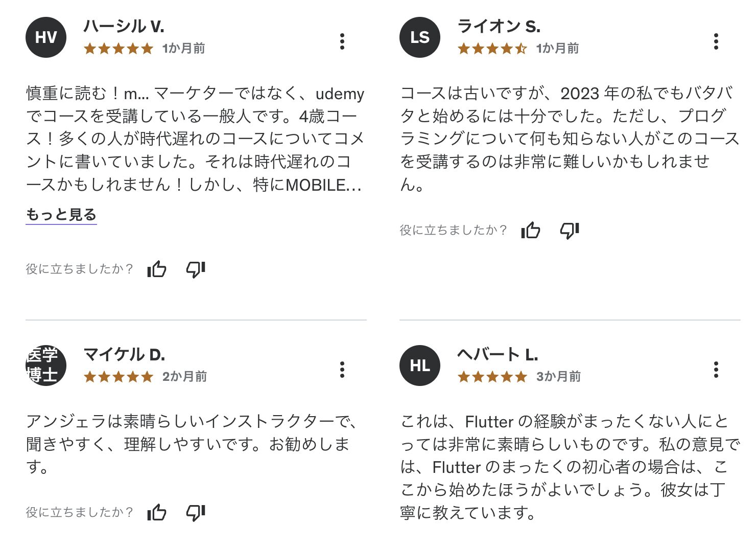The image size is (756, 547).
Task: Open the options menu for ヘバート L.'s review
Action: pos(716,369)
